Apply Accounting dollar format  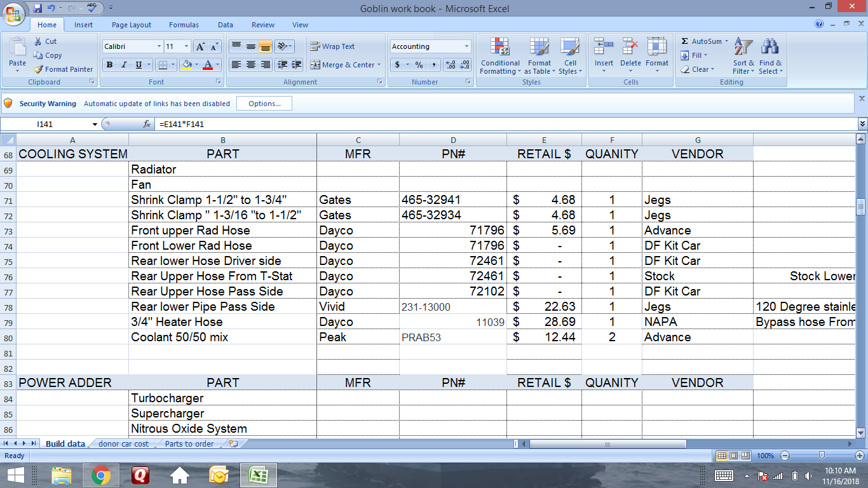coord(398,65)
